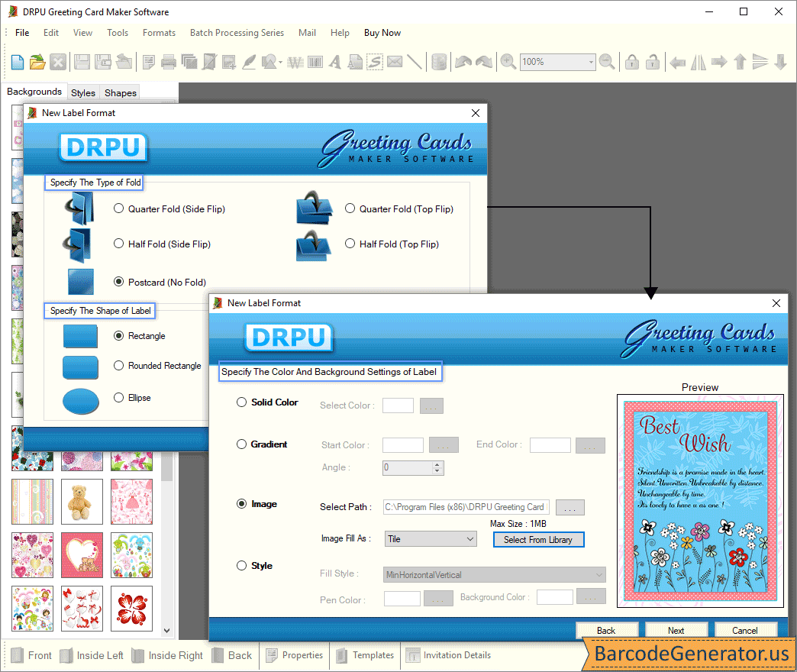
Task: Click the Gradient Start Color swatch
Action: coord(403,444)
